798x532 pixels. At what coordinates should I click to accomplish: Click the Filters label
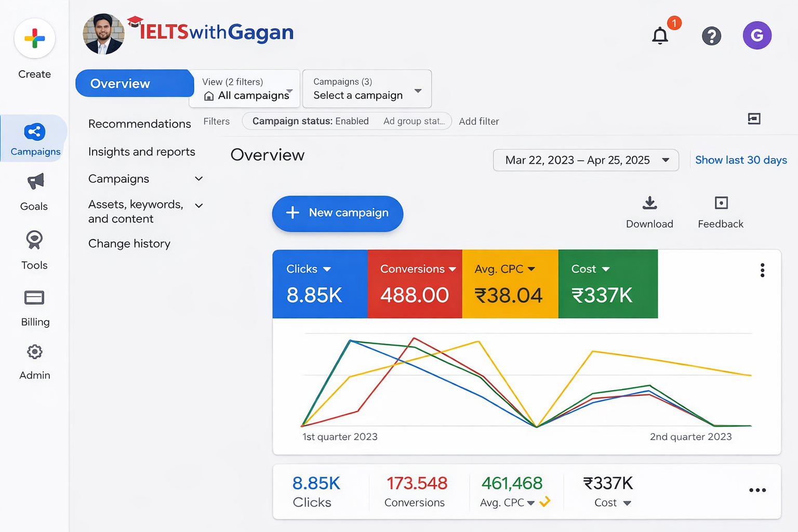pyautogui.click(x=217, y=121)
